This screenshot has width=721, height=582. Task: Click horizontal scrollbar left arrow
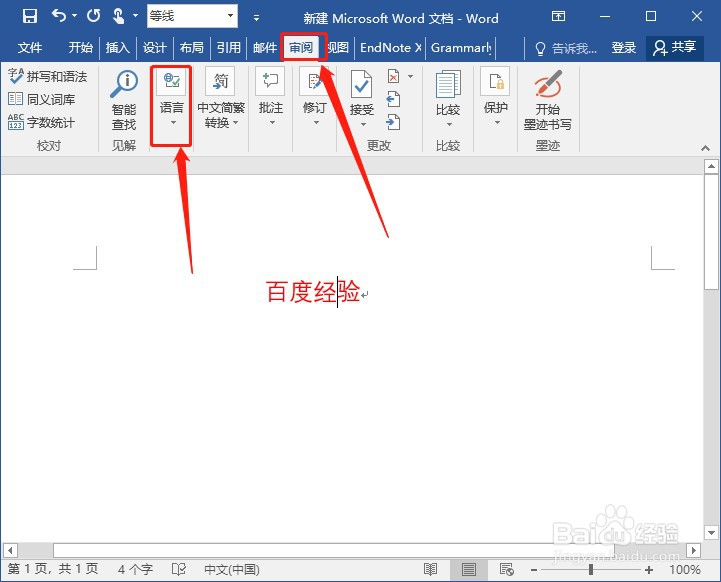point(10,550)
